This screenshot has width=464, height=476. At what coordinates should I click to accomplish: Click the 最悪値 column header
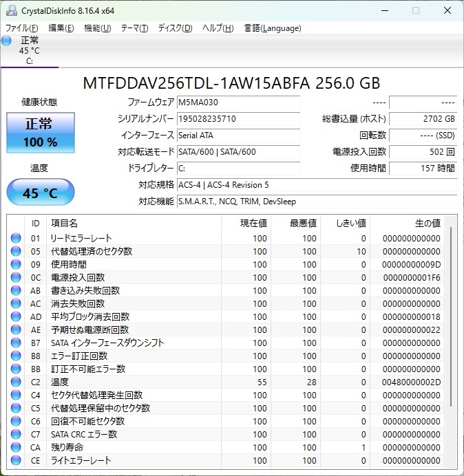(295, 223)
